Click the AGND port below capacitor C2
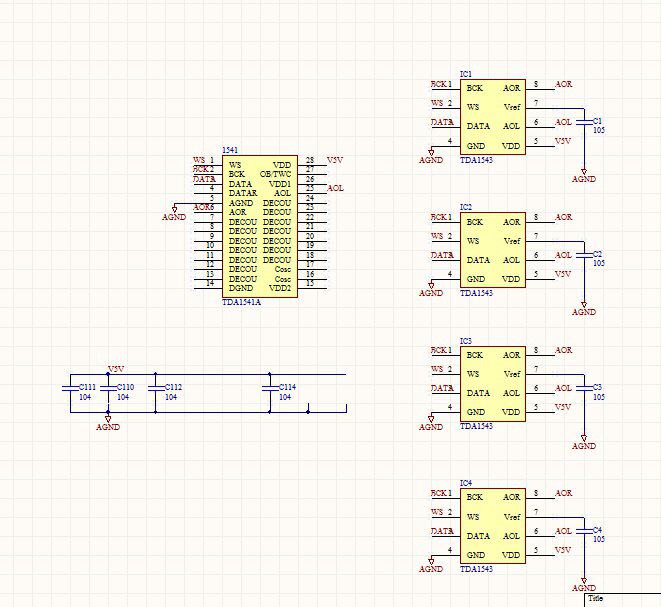 (x=584, y=309)
